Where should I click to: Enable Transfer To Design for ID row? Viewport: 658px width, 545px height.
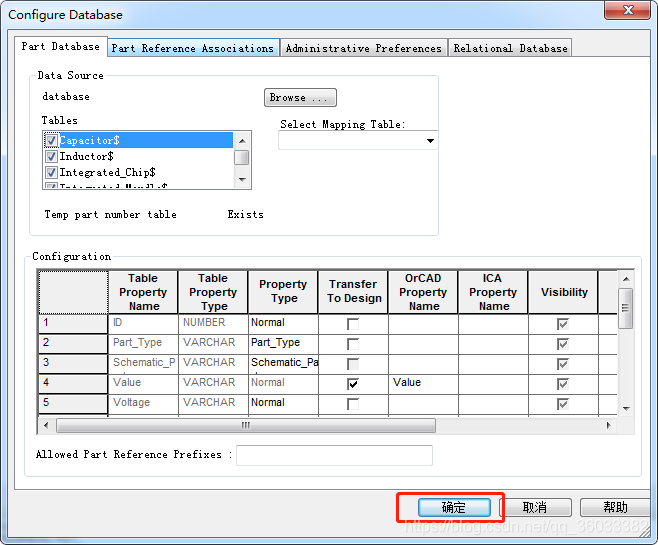pyautogui.click(x=353, y=324)
